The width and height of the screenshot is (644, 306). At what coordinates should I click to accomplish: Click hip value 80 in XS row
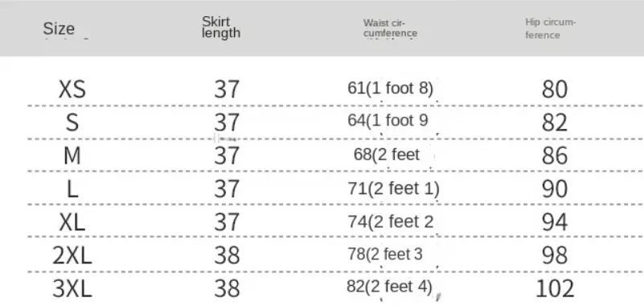click(555, 89)
